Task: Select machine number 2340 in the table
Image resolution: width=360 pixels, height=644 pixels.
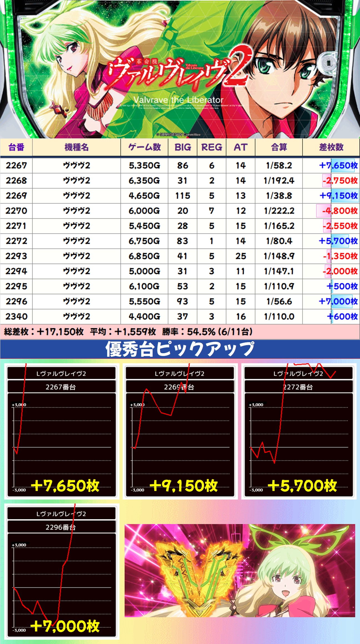Action: pyautogui.click(x=16, y=317)
